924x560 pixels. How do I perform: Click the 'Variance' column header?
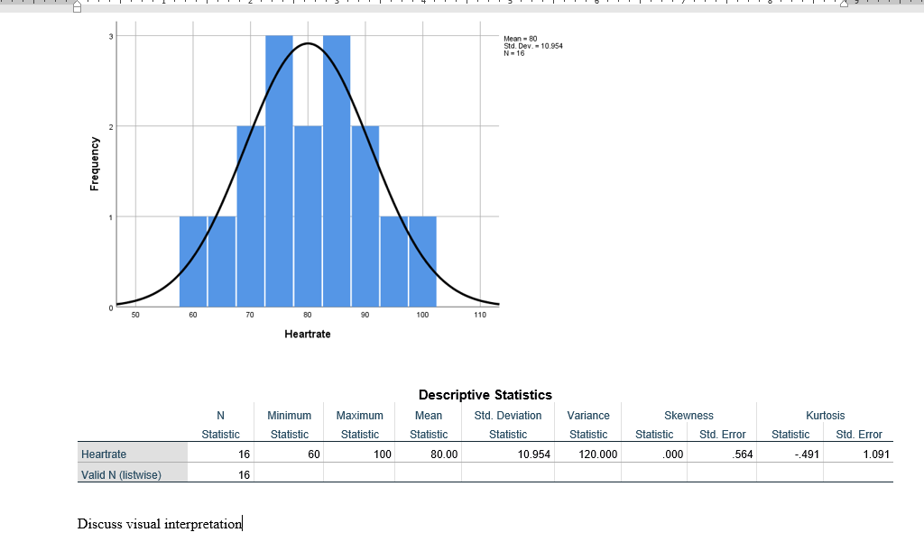tap(588, 416)
